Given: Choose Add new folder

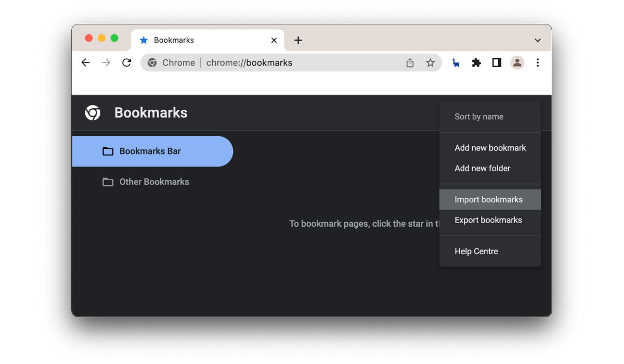Looking at the screenshot, I should click(490, 168).
